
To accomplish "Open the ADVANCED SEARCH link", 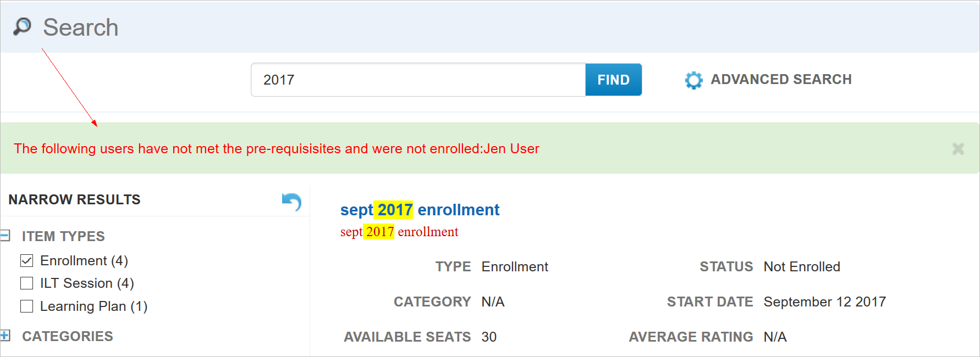I will coord(781,80).
